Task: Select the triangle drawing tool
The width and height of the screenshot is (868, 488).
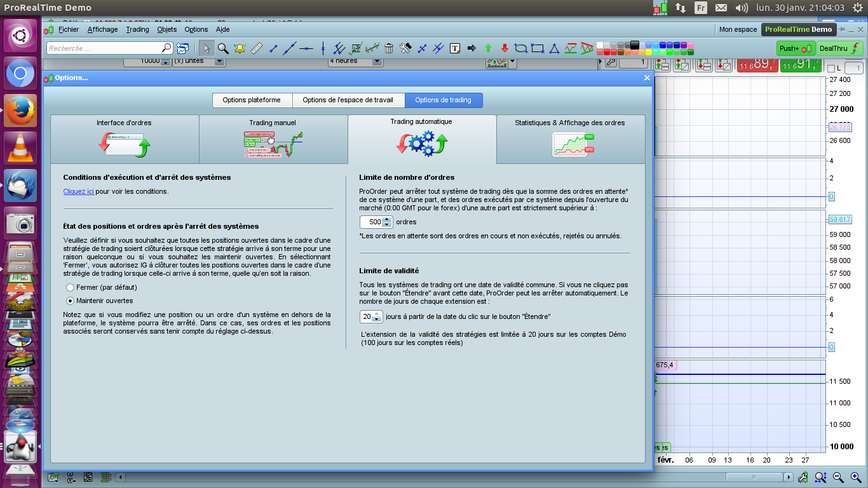Action: tap(554, 48)
